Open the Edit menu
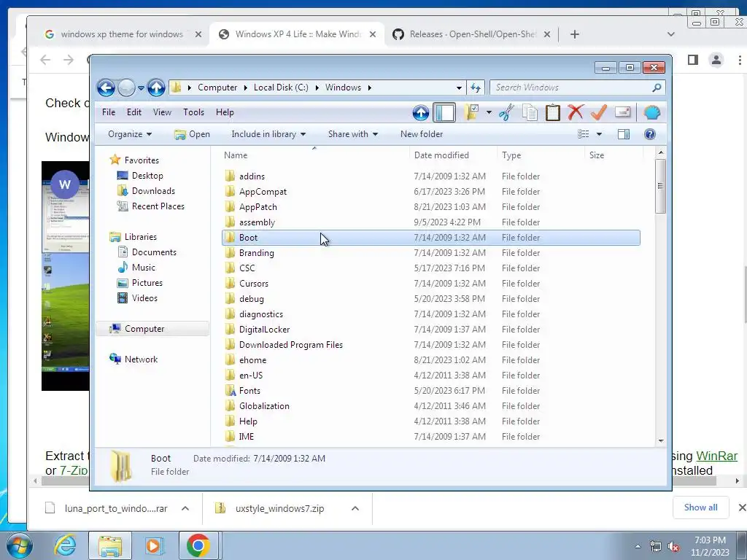The width and height of the screenshot is (747, 560). click(134, 112)
